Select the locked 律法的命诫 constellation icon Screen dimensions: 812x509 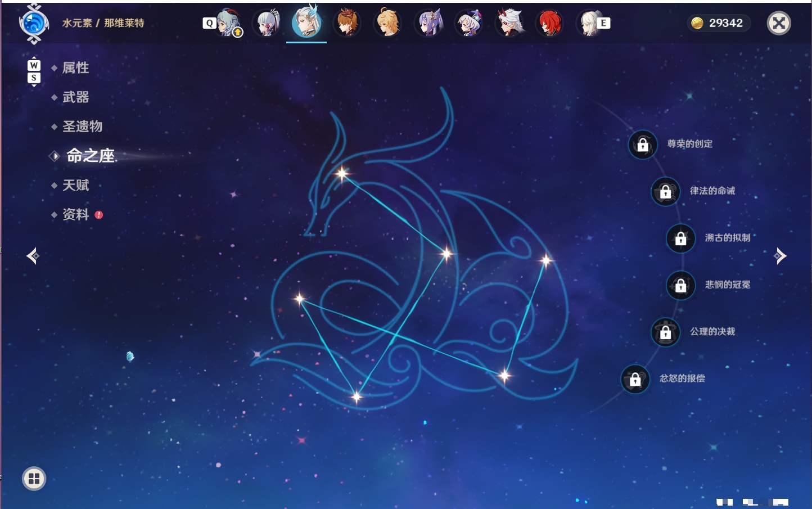click(x=666, y=192)
